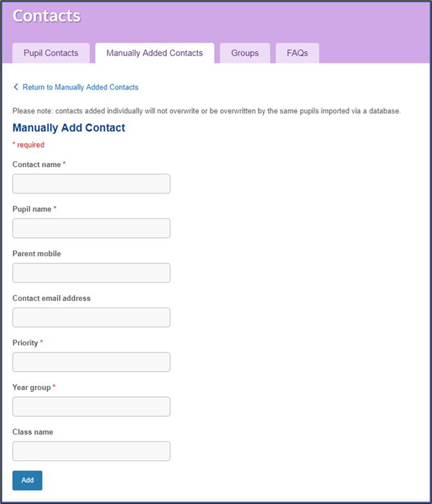Switch to the Groups tab
This screenshot has height=504, width=432.
click(245, 53)
